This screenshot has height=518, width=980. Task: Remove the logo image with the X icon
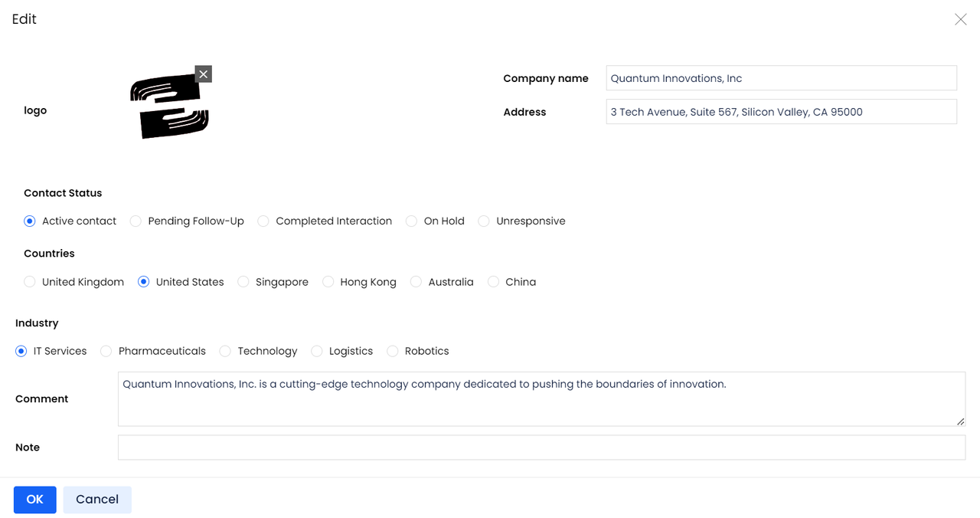pos(203,74)
